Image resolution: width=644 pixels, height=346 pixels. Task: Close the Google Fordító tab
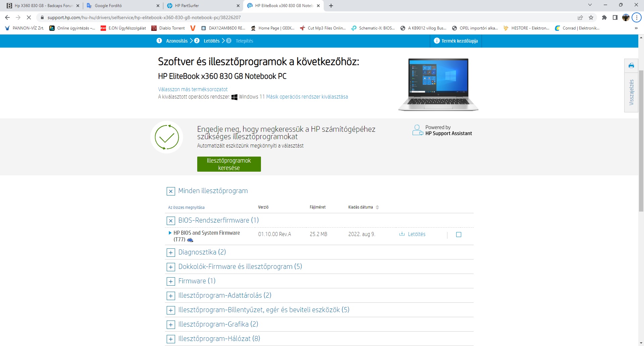tap(158, 6)
